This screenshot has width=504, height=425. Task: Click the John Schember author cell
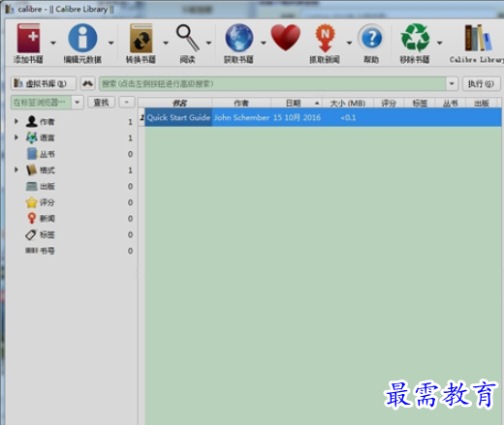coord(241,117)
